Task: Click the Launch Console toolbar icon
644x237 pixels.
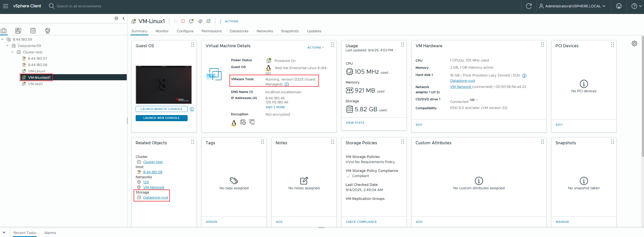Action: (191, 21)
